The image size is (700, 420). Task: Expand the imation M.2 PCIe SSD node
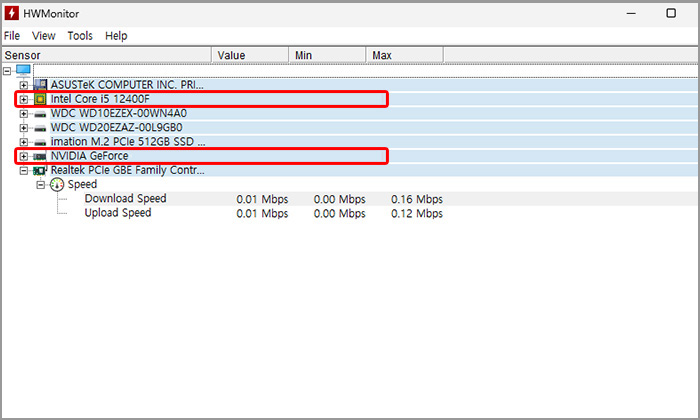click(24, 142)
